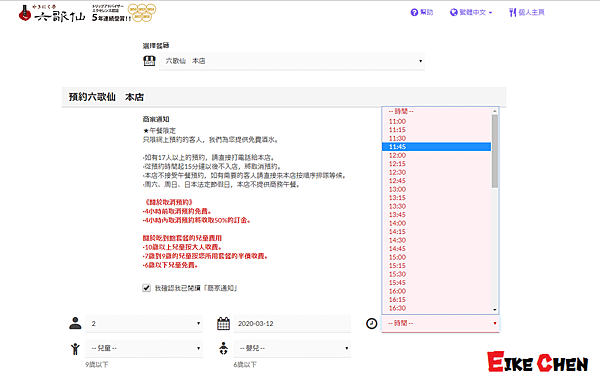Click the Rokkasen restaurant logo
This screenshot has width=600, height=383.
click(x=51, y=13)
